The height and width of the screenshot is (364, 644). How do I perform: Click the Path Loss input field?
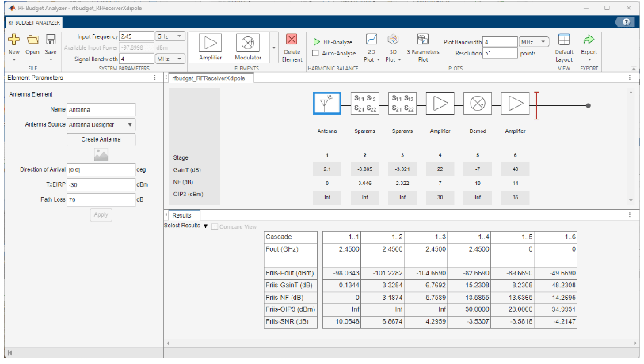pyautogui.click(x=101, y=199)
